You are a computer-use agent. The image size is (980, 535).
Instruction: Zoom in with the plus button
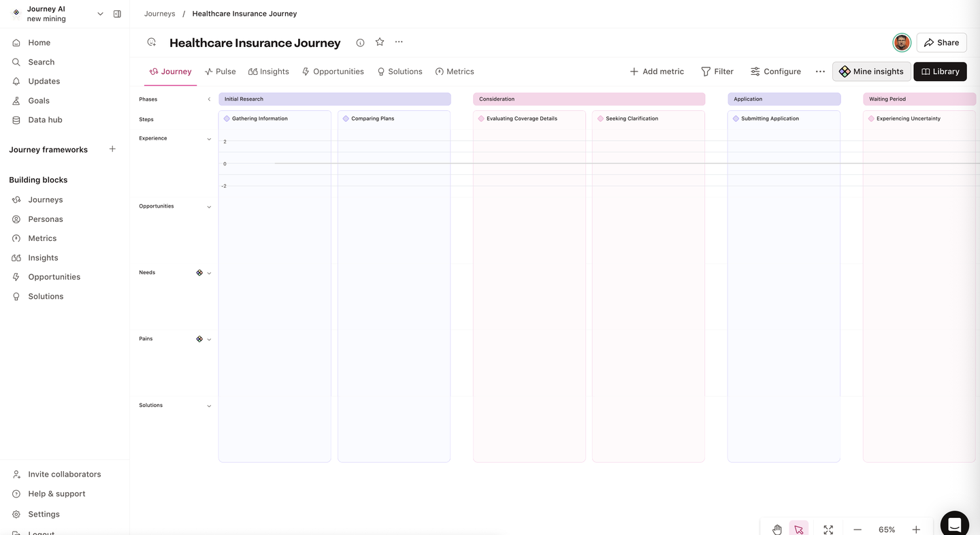pos(916,530)
